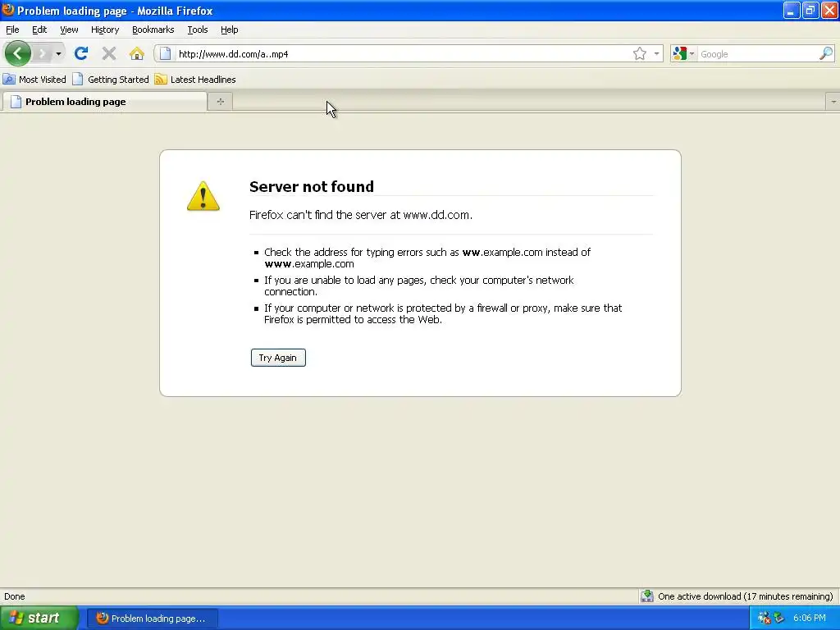Open the 'One active download' status link
The width and height of the screenshot is (840, 630).
click(x=745, y=596)
